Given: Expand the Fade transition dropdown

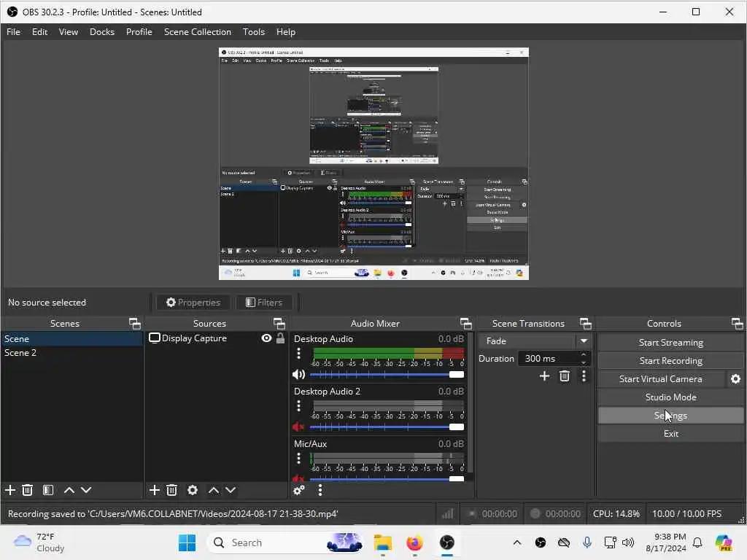Looking at the screenshot, I should click(584, 341).
